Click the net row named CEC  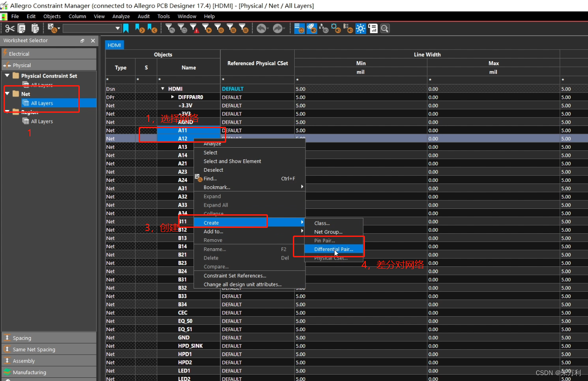[182, 313]
